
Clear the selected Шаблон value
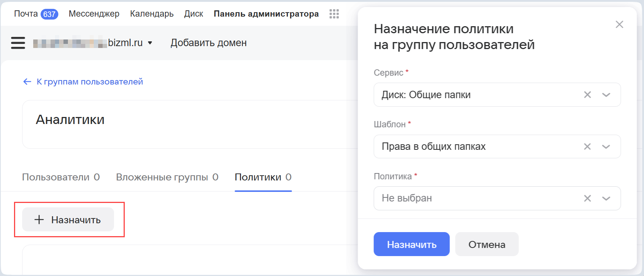point(587,146)
